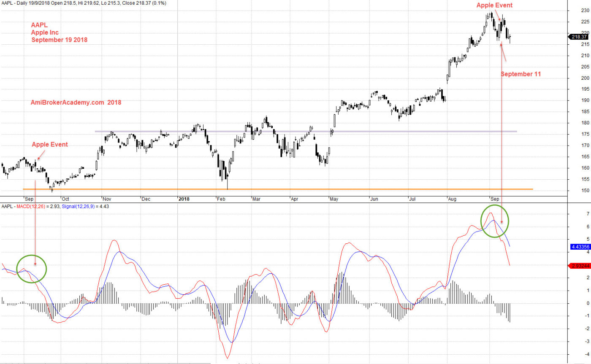Click the red 'Apple Inc' label
Viewport: 591px width, 364px height.
point(45,32)
